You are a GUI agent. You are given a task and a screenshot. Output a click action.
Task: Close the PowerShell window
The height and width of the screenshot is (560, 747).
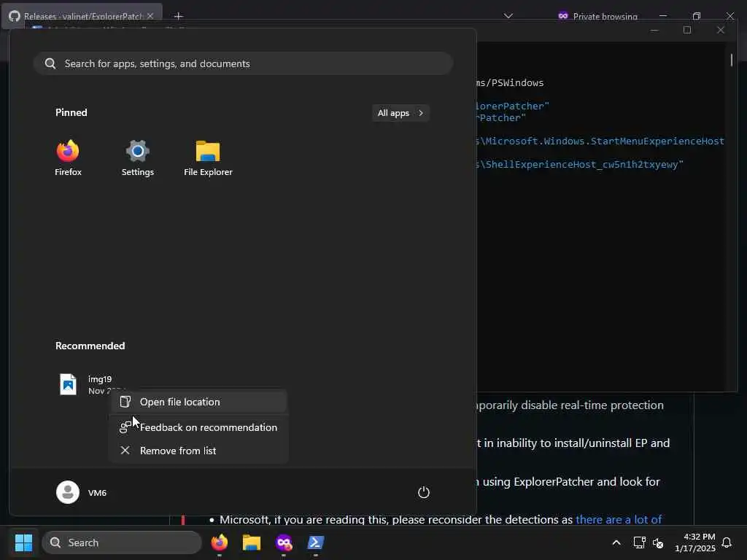[x=720, y=30]
